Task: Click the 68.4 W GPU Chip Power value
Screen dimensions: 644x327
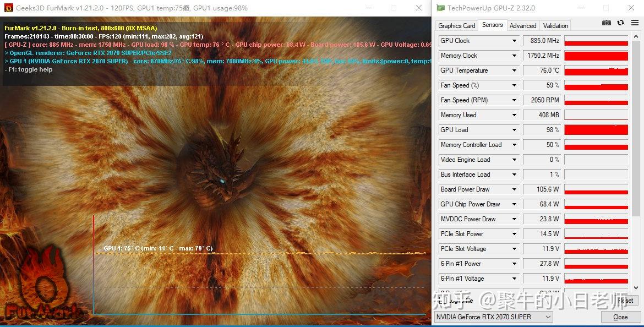Action: click(542, 204)
